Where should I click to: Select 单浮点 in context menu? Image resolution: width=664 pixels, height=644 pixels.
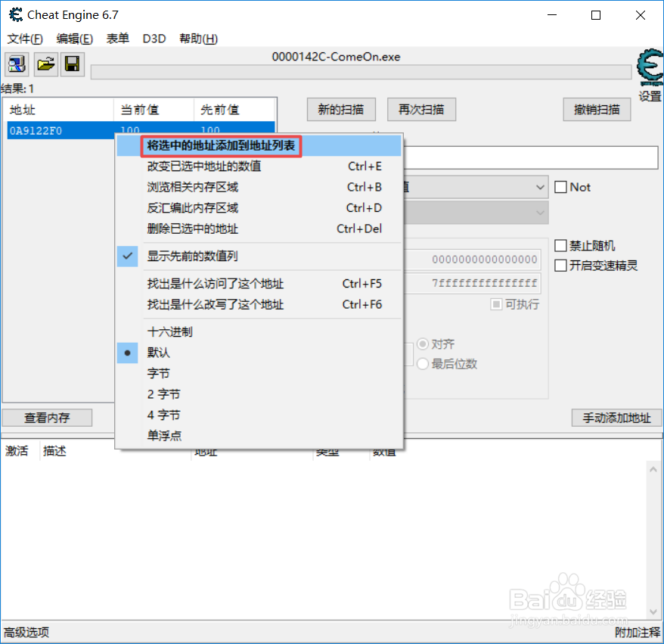click(259, 436)
